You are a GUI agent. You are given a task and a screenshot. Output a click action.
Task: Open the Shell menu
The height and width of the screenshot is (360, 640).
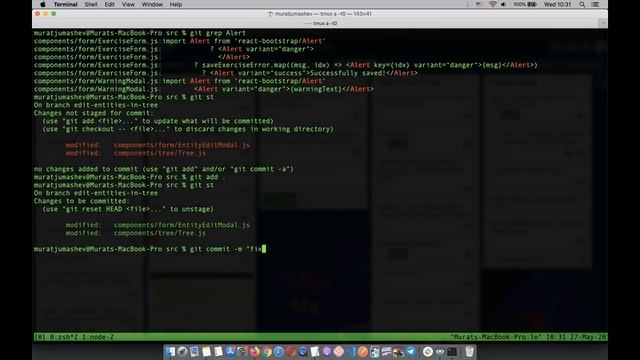91,4
